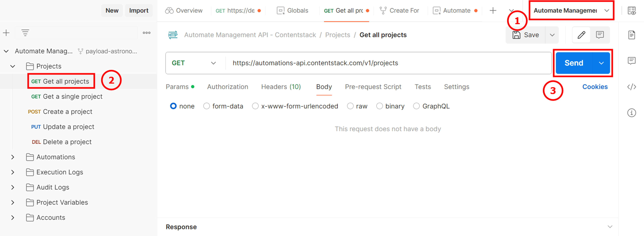This screenshot has width=644, height=236.
Task: Select the form-data body option
Action: (206, 106)
